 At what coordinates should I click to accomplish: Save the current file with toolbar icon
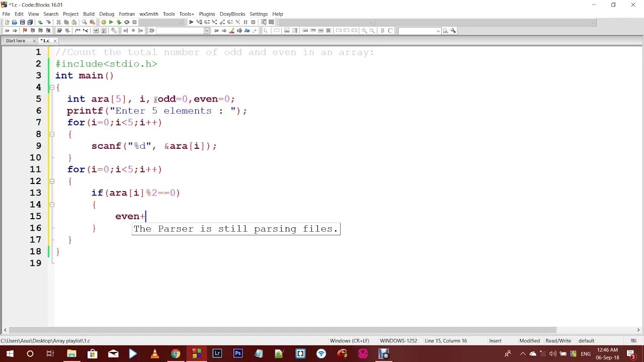[22, 22]
